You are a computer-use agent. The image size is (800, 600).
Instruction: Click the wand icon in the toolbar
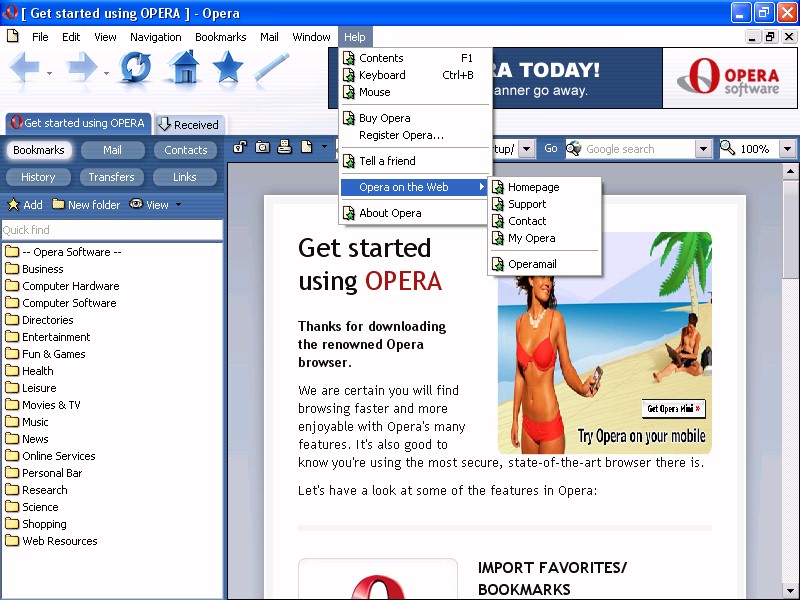point(271,68)
